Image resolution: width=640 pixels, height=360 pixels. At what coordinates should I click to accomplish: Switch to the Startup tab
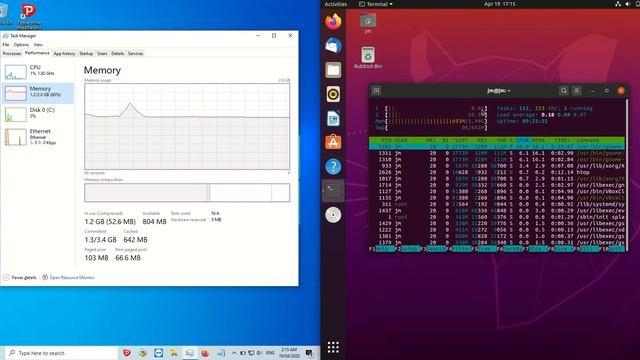(86, 53)
